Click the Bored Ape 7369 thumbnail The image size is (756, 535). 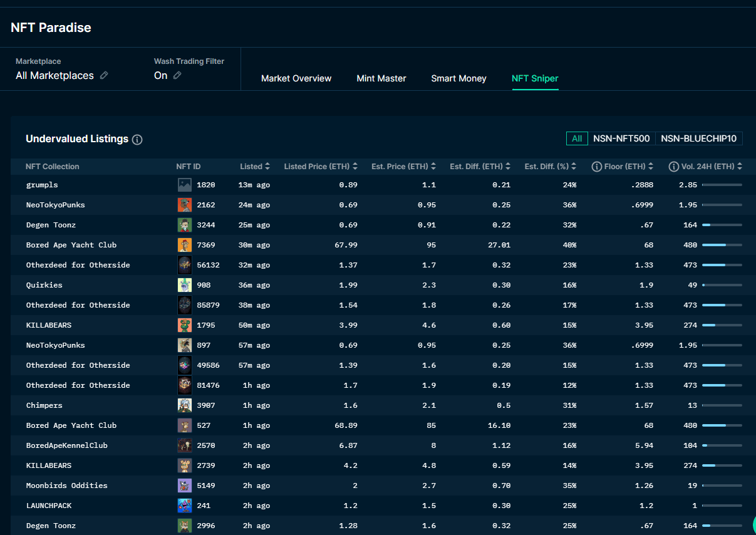point(184,245)
